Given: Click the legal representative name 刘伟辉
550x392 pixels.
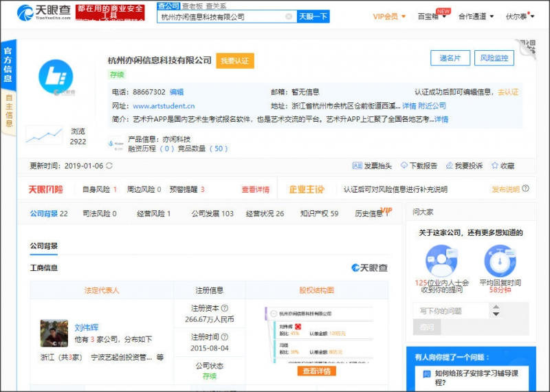Looking at the screenshot, I should point(87,327).
